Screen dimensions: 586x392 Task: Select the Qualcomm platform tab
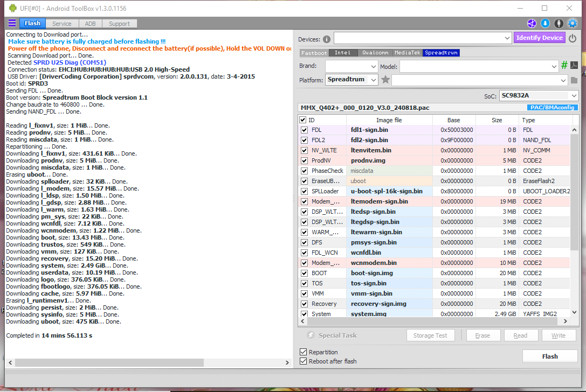click(375, 53)
